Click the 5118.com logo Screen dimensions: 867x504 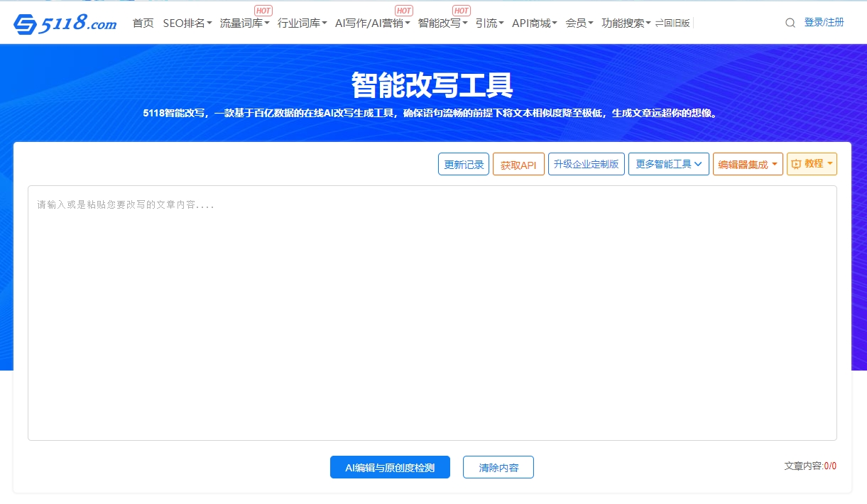pyautogui.click(x=65, y=23)
